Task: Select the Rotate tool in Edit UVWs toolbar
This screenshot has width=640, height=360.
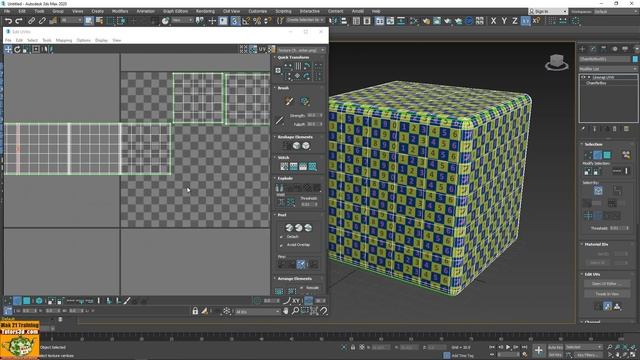Action: point(17,49)
